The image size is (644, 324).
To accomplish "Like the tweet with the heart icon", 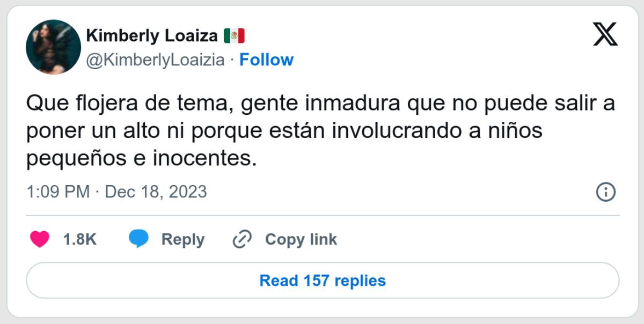I will point(39,239).
